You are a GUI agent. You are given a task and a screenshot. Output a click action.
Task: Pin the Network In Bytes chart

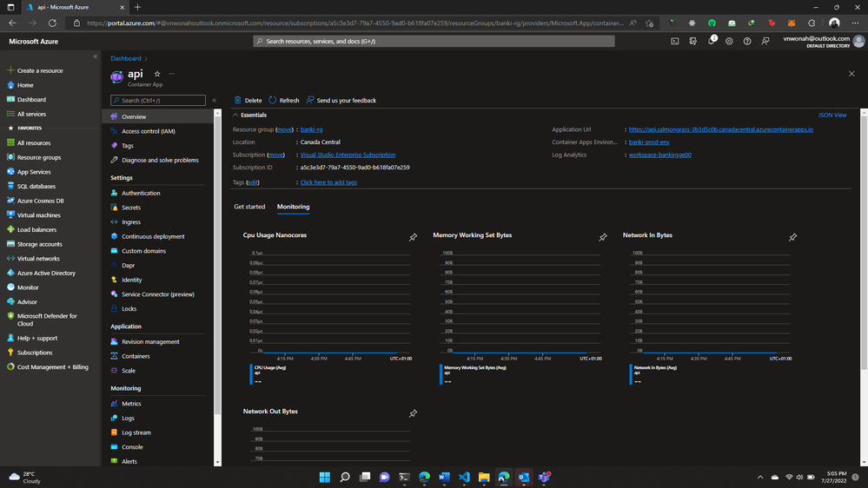[792, 237]
